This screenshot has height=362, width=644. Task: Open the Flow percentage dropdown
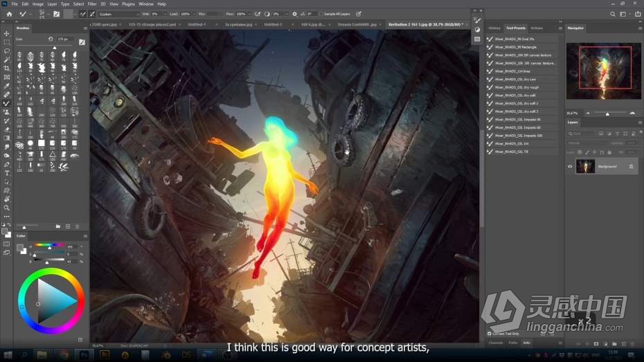249,14
